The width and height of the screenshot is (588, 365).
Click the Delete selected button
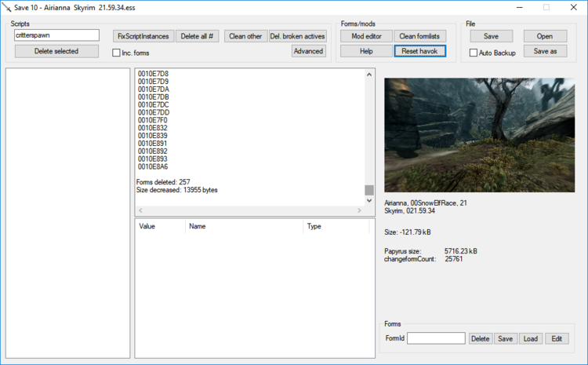(x=56, y=51)
